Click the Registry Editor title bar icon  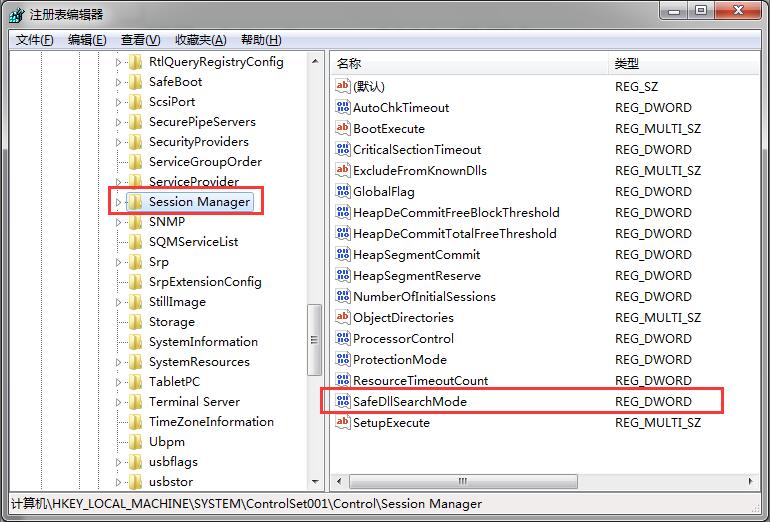point(17,15)
